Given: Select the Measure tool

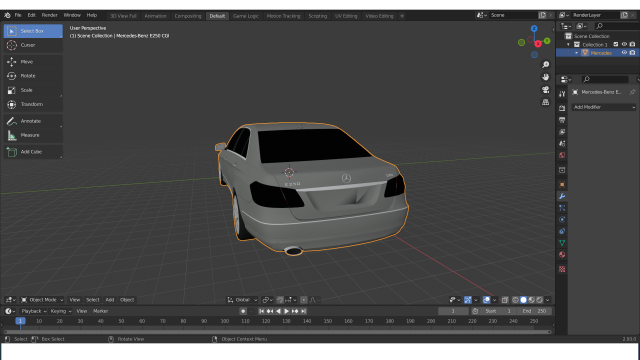Looking at the screenshot, I should 33,135.
